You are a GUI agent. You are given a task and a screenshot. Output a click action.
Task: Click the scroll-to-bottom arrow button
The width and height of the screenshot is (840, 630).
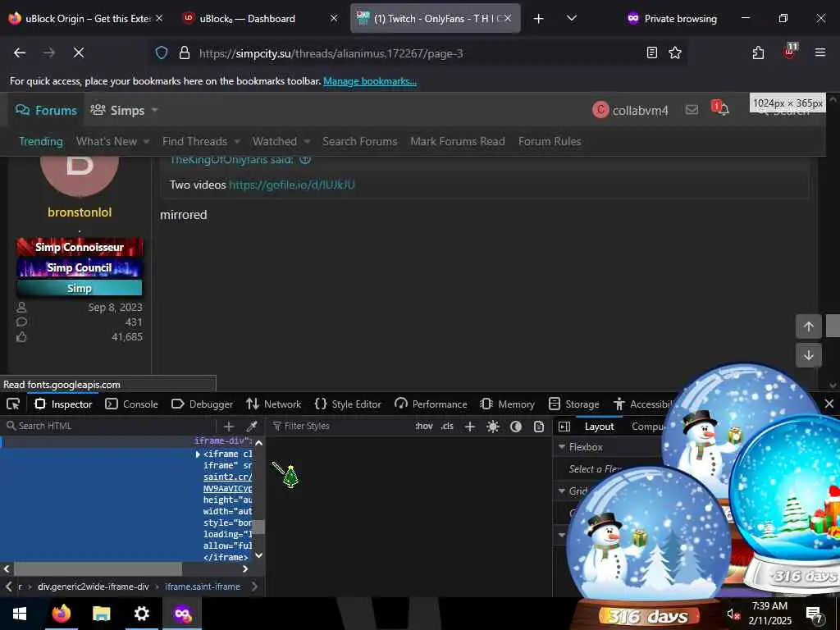pyautogui.click(x=808, y=355)
